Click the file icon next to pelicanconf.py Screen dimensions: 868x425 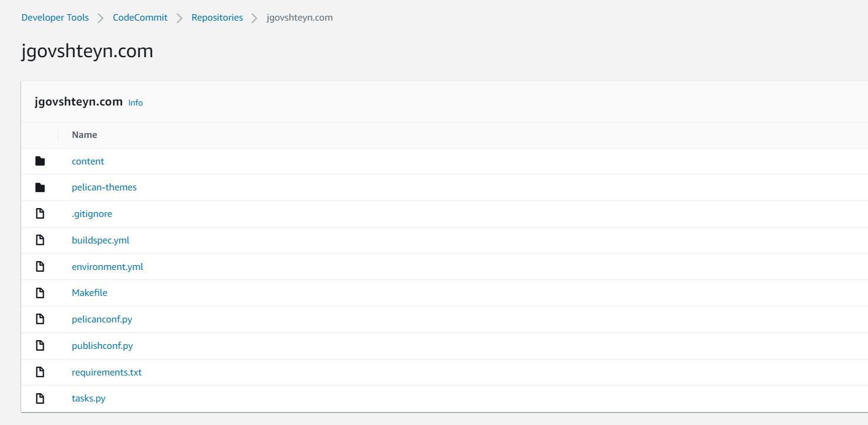[40, 319]
